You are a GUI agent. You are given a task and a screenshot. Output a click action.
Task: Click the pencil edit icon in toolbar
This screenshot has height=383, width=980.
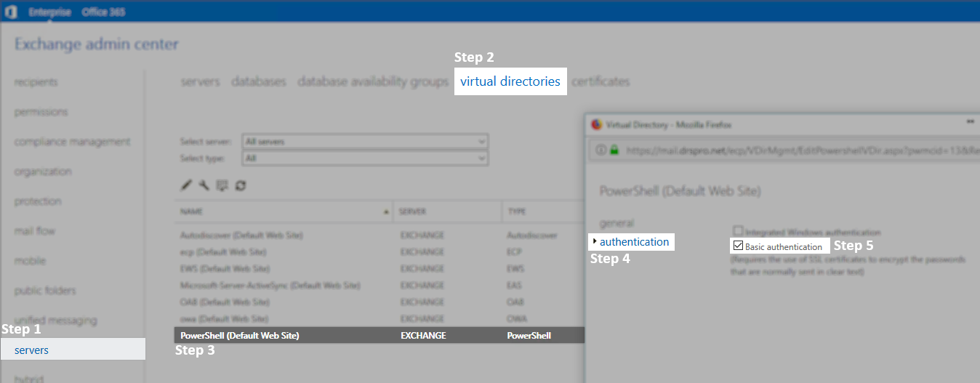click(186, 185)
